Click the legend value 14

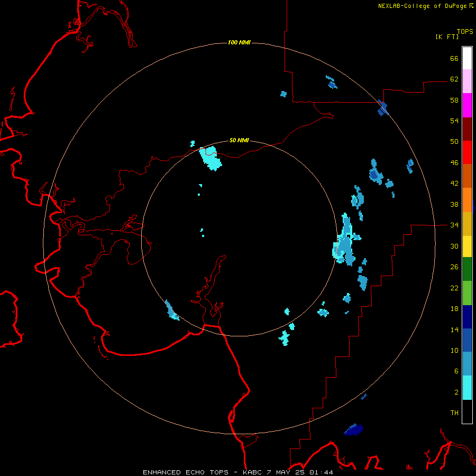pyautogui.click(x=454, y=329)
